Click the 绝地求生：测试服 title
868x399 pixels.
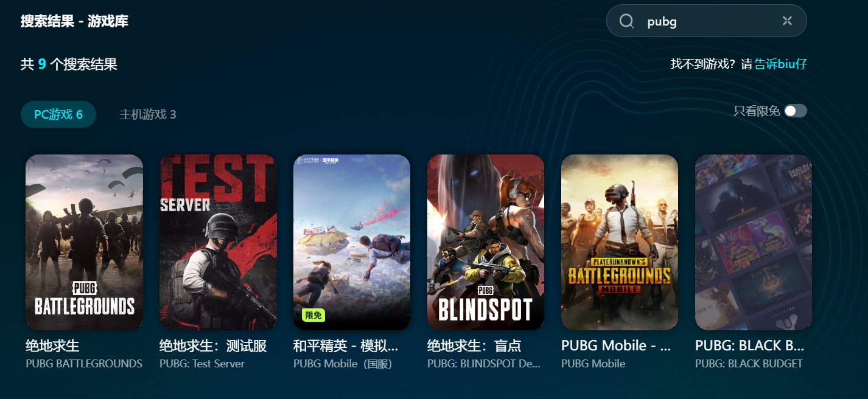pos(213,346)
